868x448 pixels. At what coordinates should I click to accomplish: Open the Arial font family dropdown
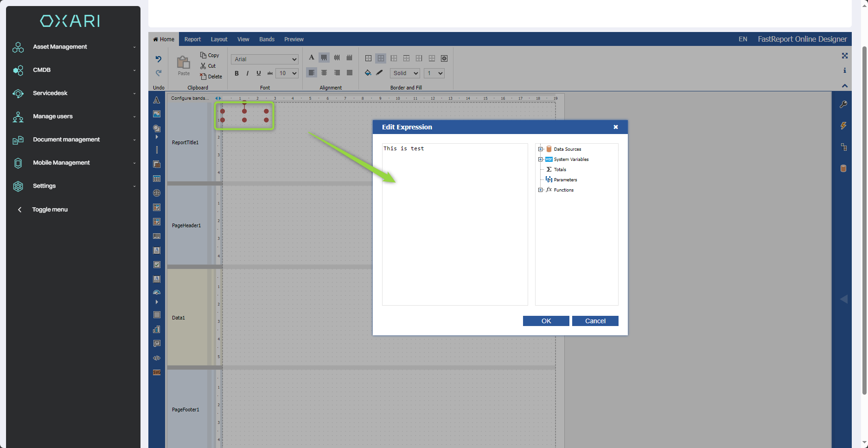[x=264, y=59]
